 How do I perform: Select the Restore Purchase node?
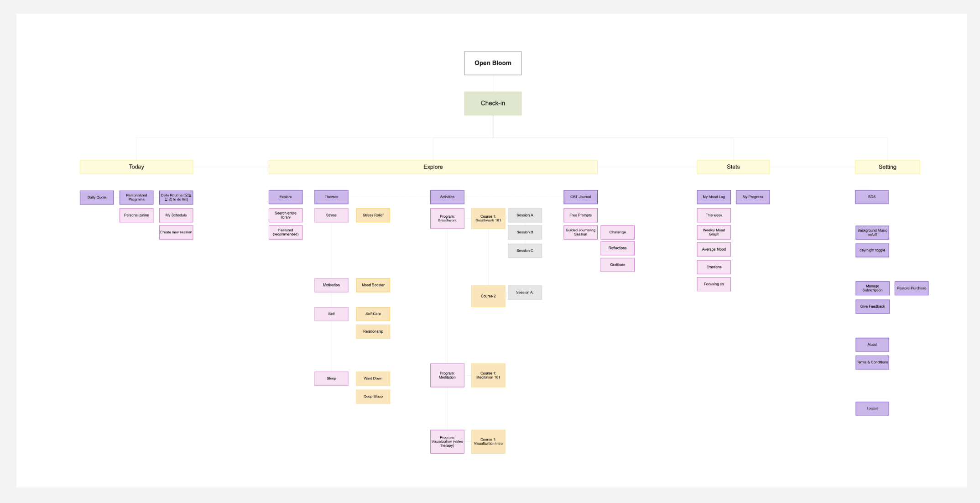(911, 288)
